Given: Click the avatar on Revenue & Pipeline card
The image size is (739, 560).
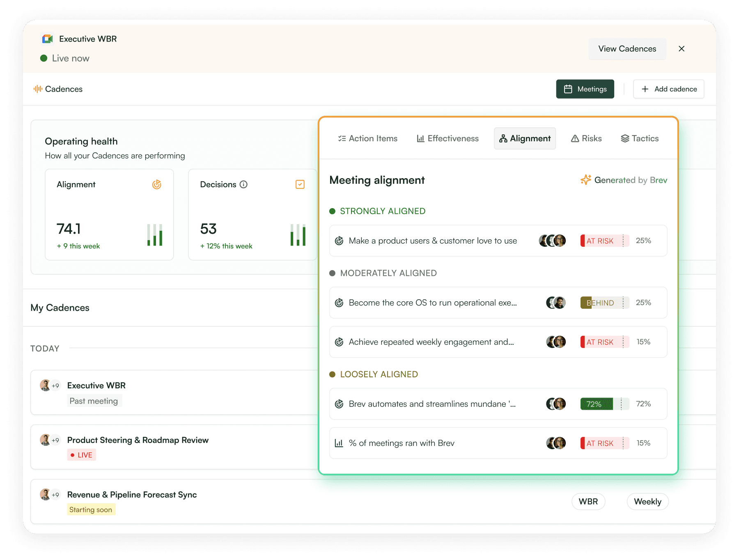Looking at the screenshot, I should click(45, 495).
